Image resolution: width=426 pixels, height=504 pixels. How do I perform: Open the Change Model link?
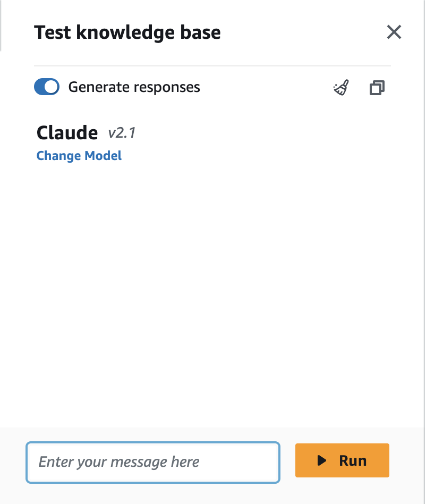pyautogui.click(x=79, y=156)
